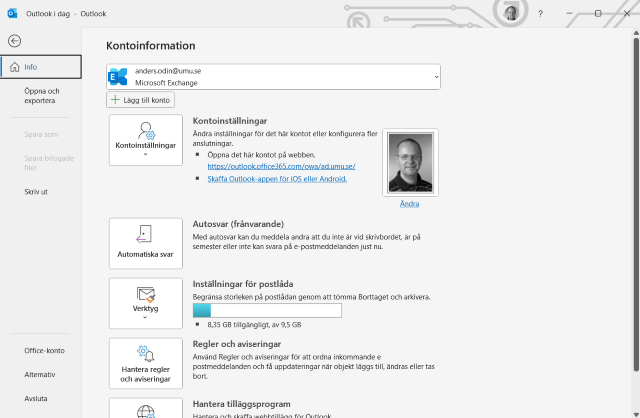Click the anders.odin@umu.se address text
Viewport: 640px width, 418px height.
168,71
